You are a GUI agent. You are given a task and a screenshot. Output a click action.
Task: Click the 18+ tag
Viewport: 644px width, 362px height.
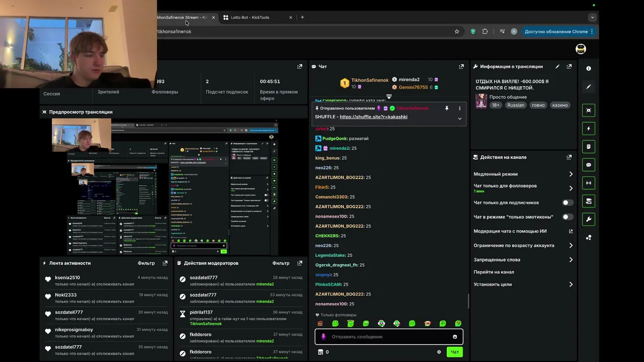[x=496, y=105]
